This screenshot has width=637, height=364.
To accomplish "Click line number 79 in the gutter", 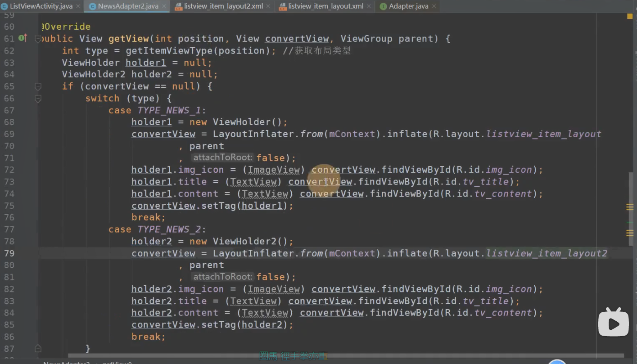I will 9,253.
